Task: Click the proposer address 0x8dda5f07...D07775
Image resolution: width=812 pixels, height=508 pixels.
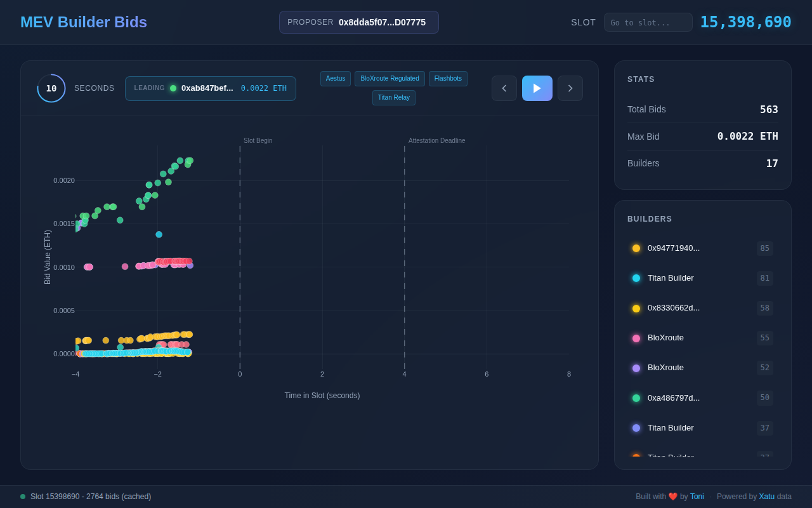Action: pyautogui.click(x=382, y=22)
